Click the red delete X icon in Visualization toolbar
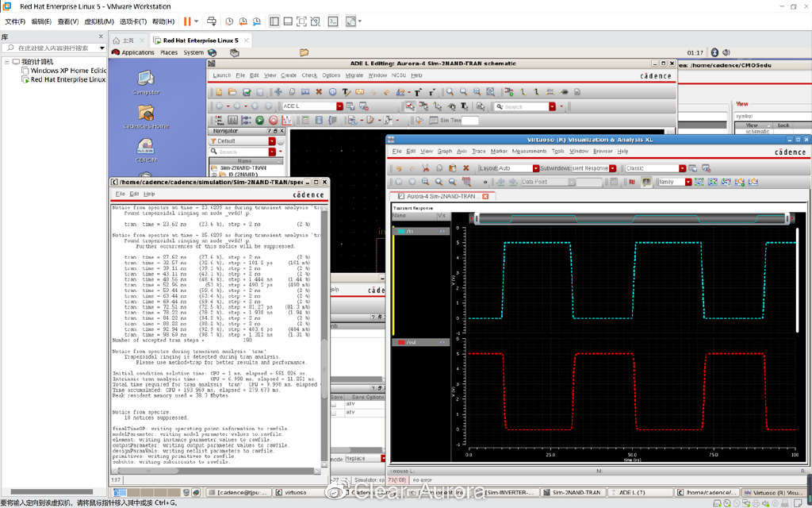This screenshot has height=508, width=812. pos(465,168)
